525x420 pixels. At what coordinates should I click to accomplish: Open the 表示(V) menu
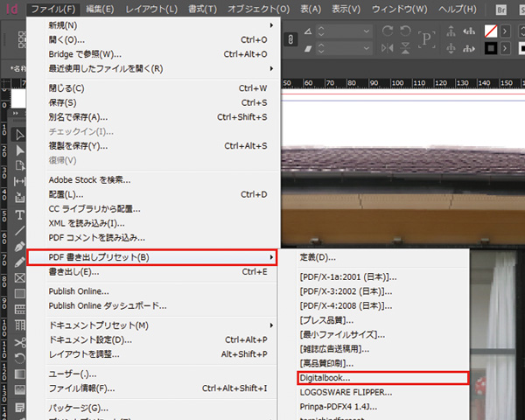[346, 10]
